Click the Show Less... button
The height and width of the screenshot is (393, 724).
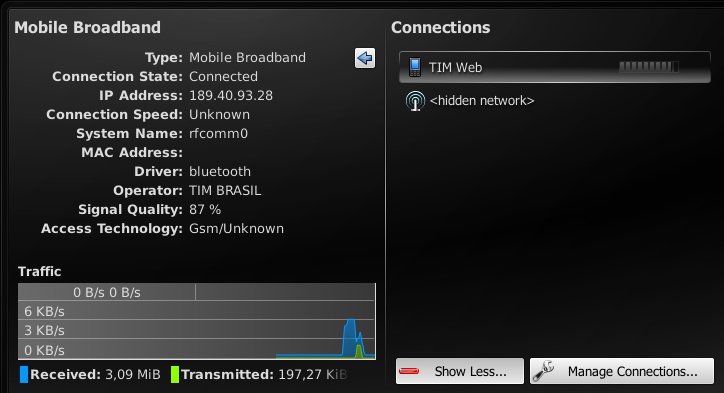459,371
